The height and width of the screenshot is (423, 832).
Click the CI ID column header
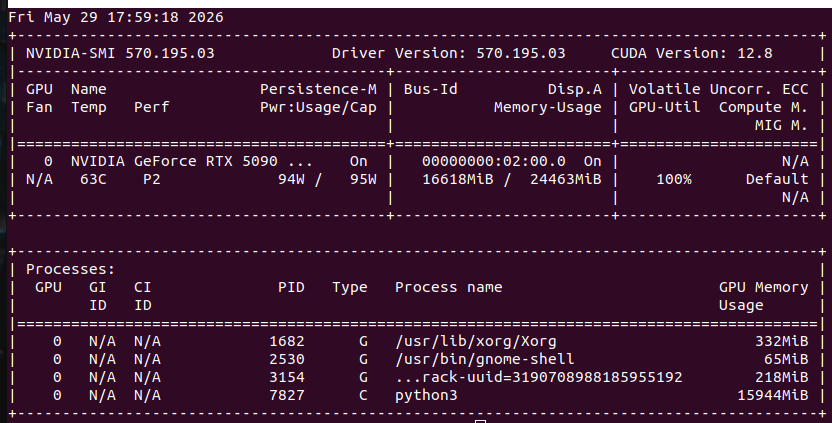pos(143,296)
